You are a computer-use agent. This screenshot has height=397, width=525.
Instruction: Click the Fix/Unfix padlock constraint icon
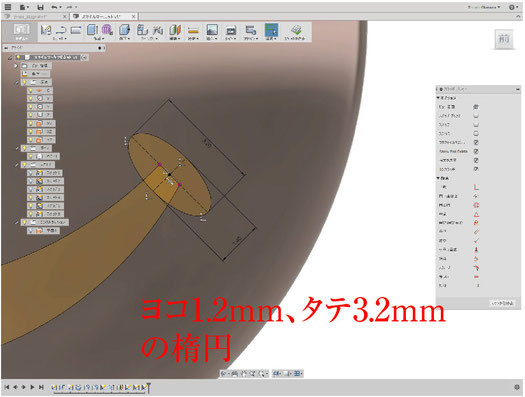(x=476, y=223)
